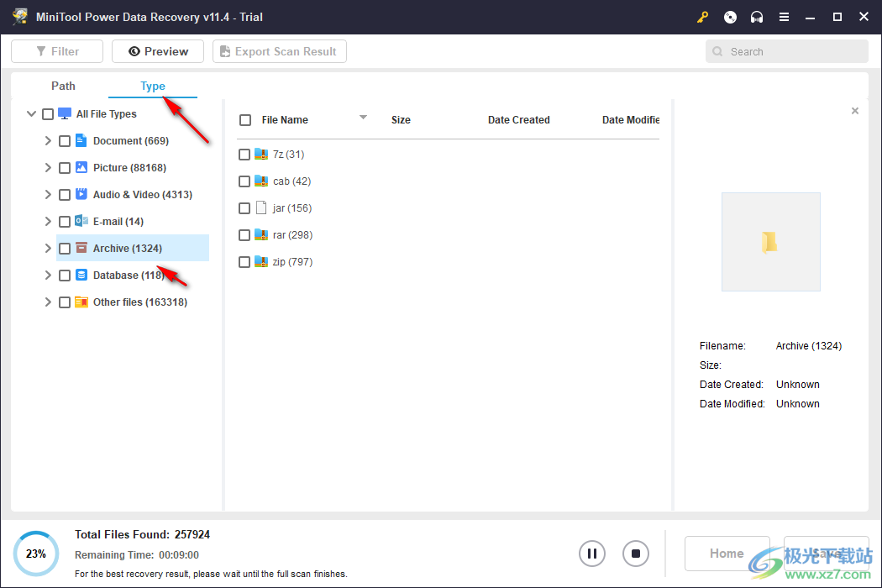882x588 pixels.
Task: Click the Archive box icon
Action: click(x=81, y=248)
